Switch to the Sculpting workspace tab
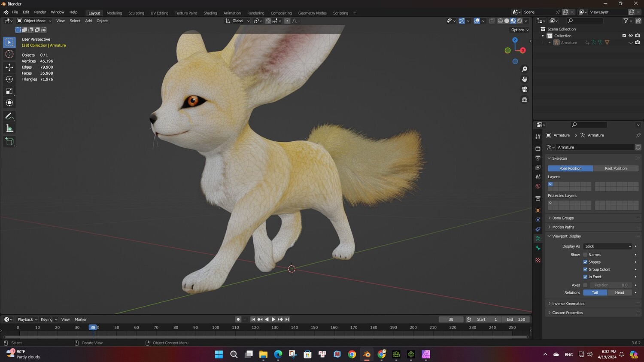 (x=136, y=13)
